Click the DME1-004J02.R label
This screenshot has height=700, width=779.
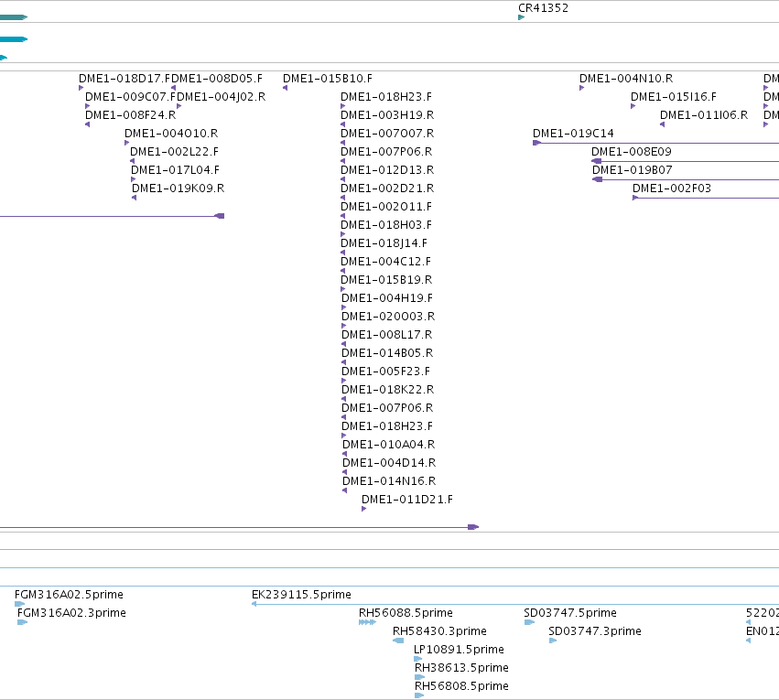click(x=222, y=97)
